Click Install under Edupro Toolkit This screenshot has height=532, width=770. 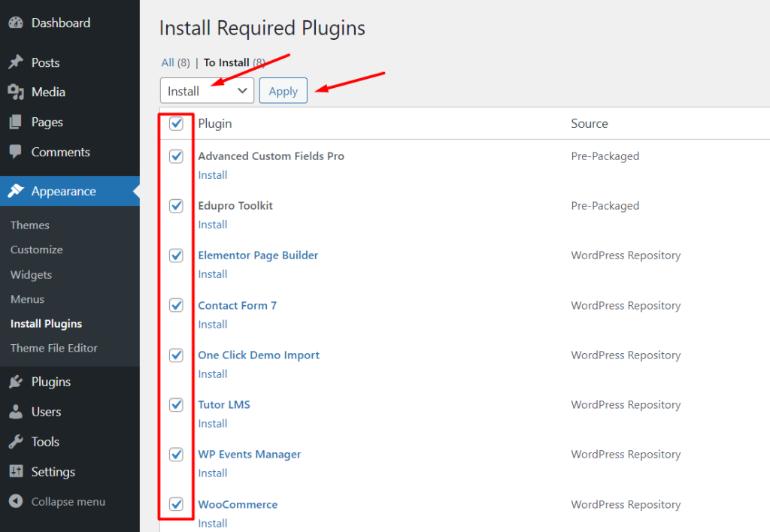213,225
